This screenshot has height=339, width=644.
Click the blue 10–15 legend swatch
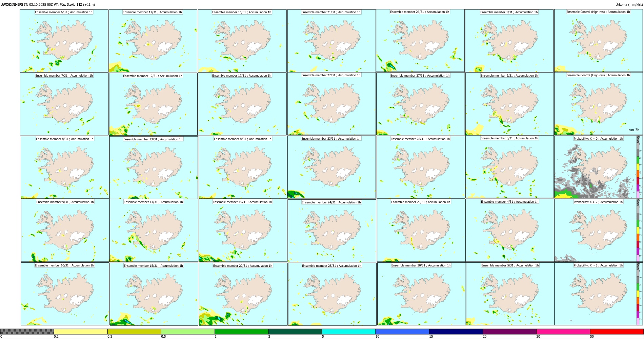pyautogui.click(x=402, y=332)
